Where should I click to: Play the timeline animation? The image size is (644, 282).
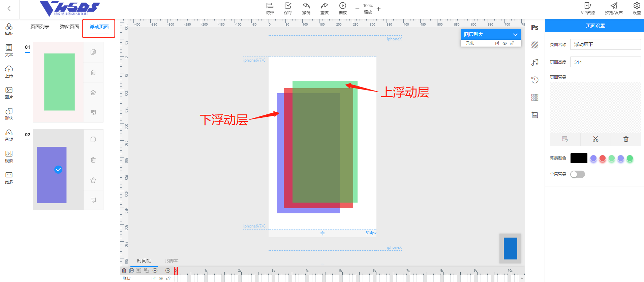point(168,271)
